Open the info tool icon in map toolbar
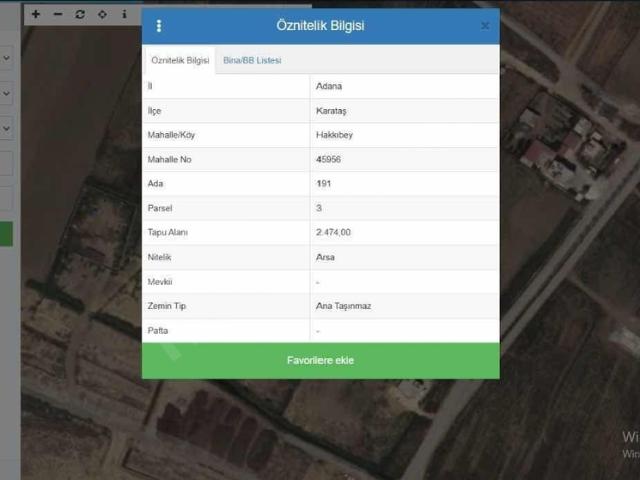The image size is (640, 480). pos(124,14)
